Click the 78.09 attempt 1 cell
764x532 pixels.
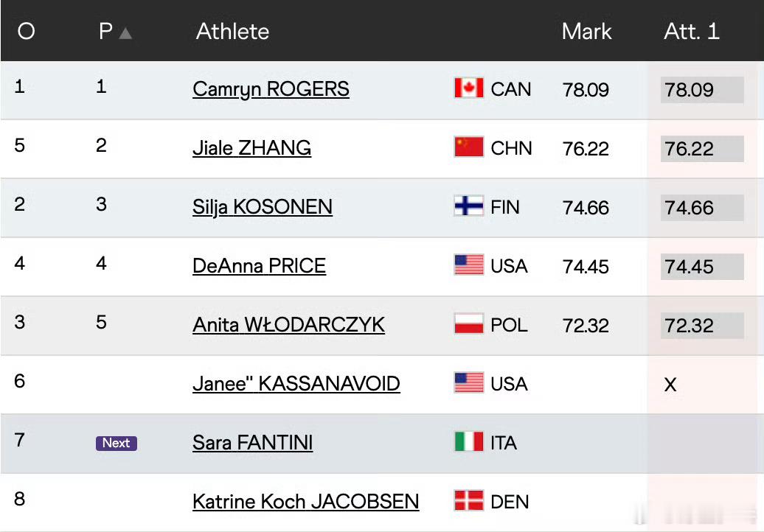[x=702, y=90]
